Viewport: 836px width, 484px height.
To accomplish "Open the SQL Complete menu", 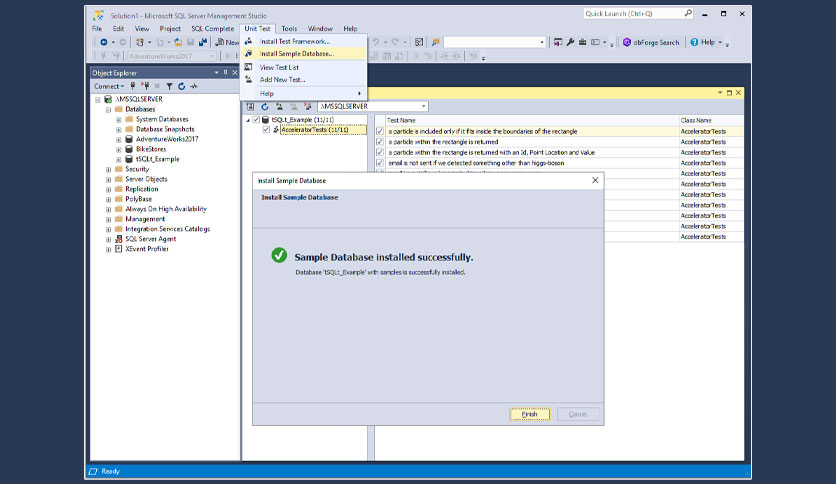I will click(212, 29).
